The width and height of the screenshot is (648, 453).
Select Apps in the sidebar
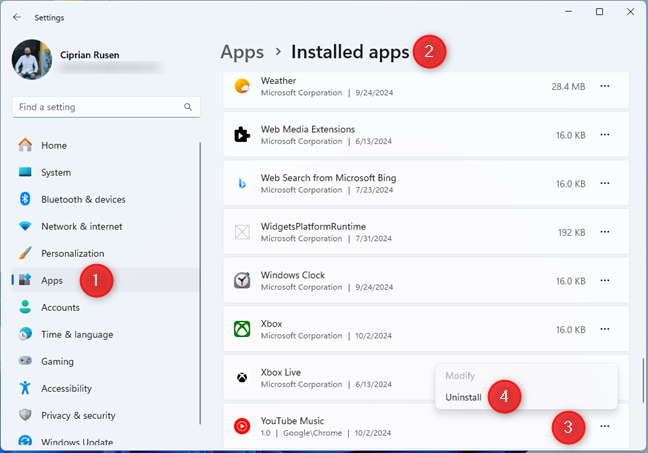tap(105, 280)
